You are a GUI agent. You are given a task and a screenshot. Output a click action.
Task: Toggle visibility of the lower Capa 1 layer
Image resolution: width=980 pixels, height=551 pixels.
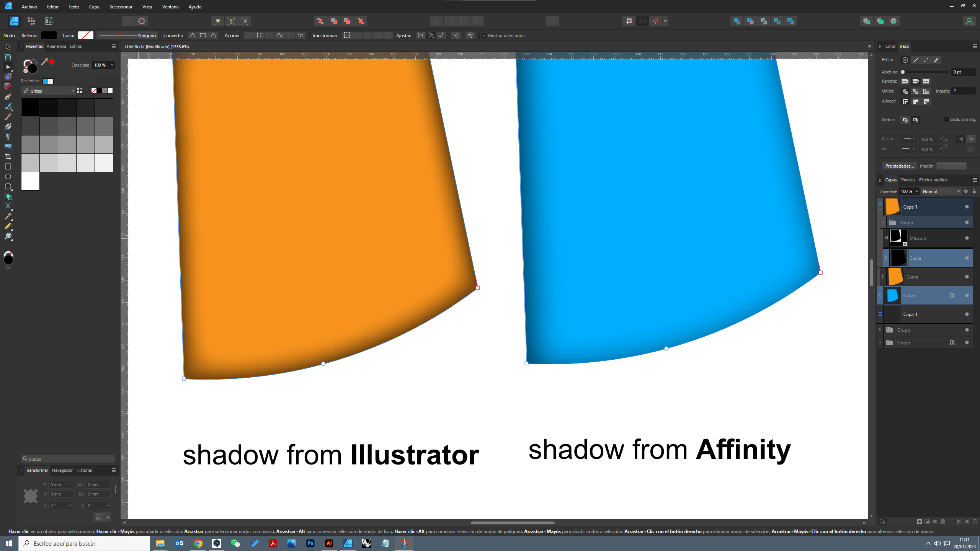(x=967, y=314)
